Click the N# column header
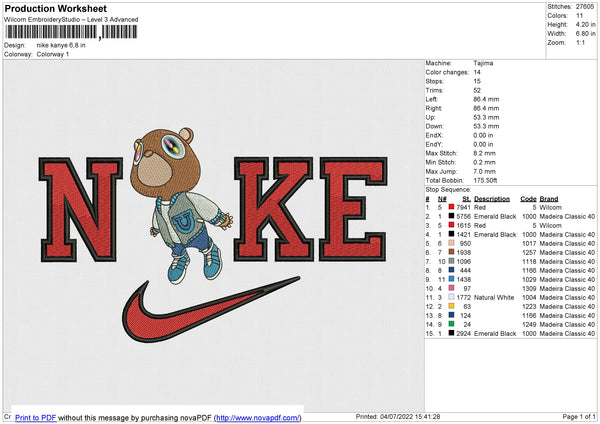The image size is (600, 424). coord(442,199)
